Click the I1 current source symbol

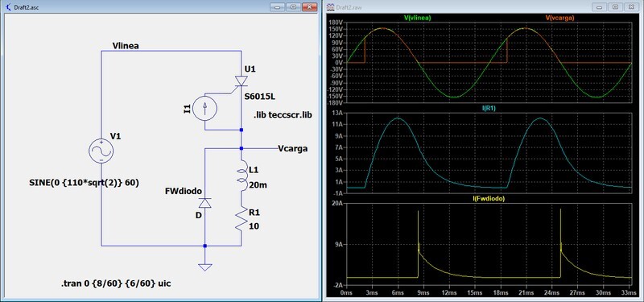click(205, 108)
